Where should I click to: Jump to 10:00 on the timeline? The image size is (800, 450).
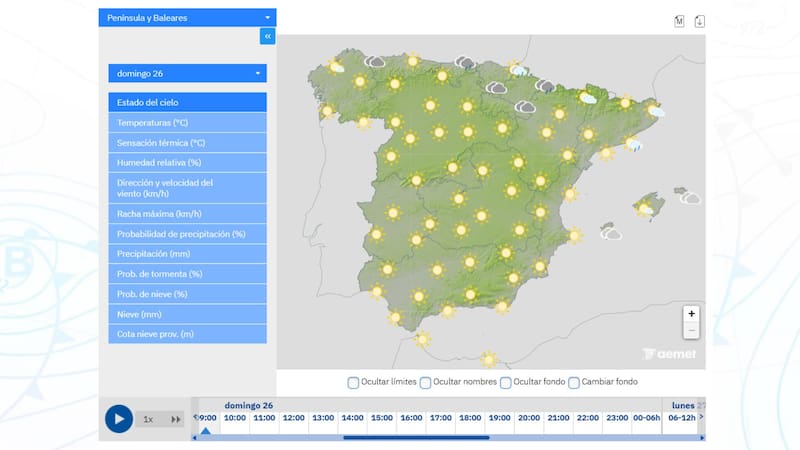pos(235,418)
